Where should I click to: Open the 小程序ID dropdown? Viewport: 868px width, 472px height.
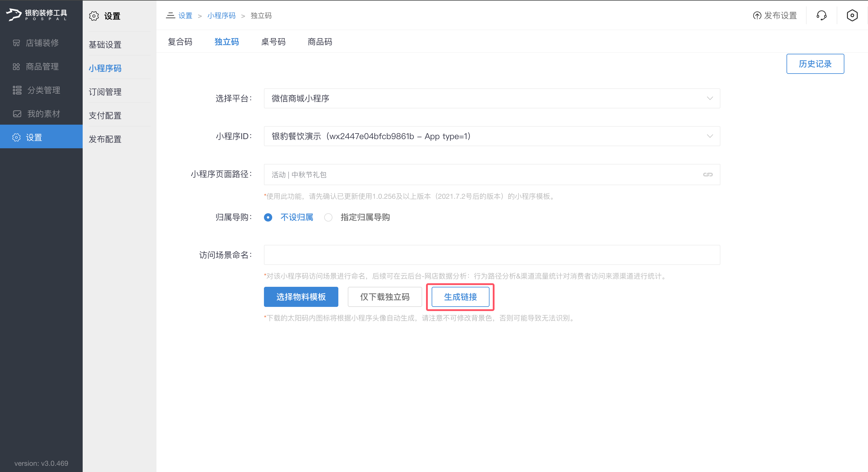492,136
